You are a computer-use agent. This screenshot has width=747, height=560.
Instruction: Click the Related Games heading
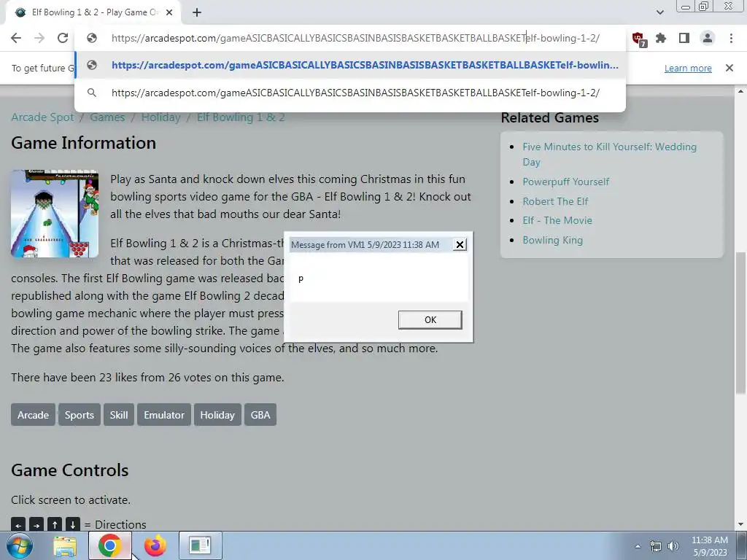pos(550,117)
